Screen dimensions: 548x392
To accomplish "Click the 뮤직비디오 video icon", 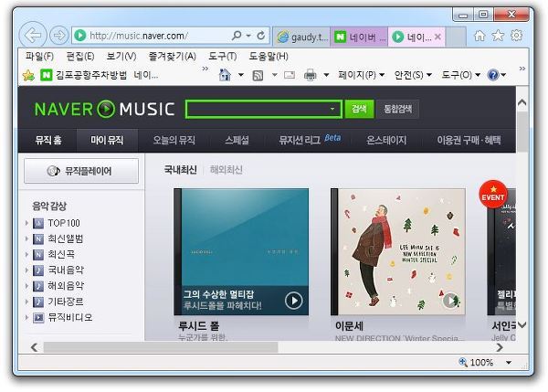I will (x=38, y=317).
